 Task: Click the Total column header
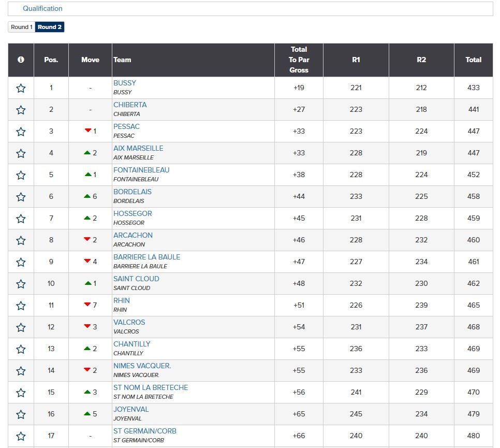[474, 60]
